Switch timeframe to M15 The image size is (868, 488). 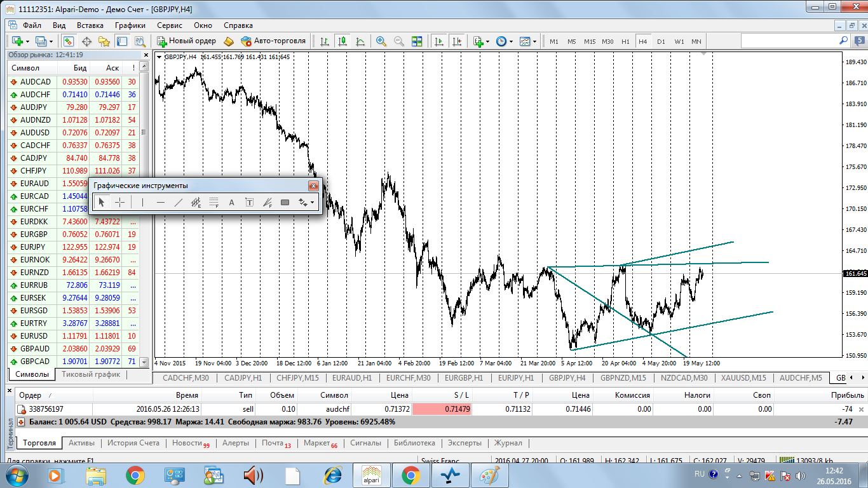pyautogui.click(x=590, y=41)
